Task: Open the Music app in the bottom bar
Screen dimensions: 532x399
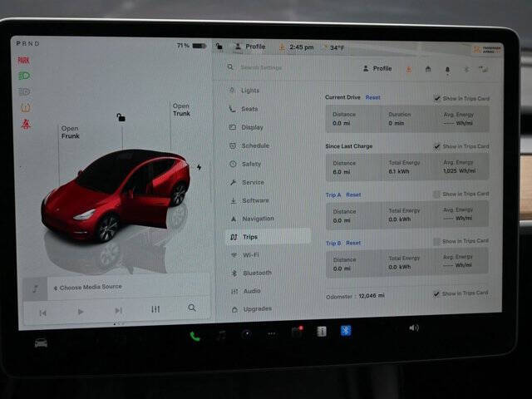Action: [x=222, y=335]
